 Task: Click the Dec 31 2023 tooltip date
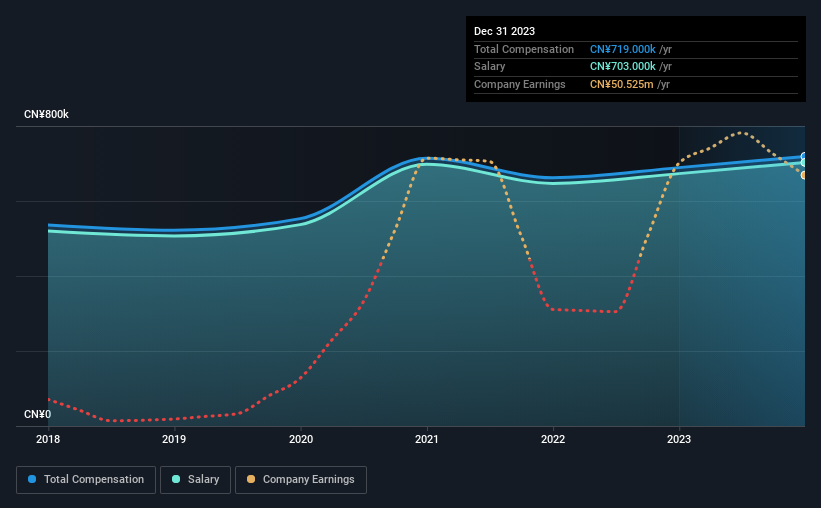pos(504,31)
